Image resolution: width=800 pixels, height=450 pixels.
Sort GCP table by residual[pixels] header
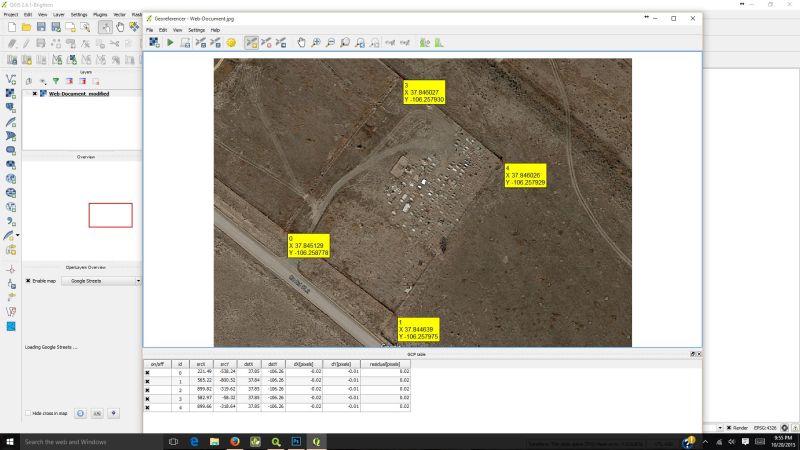pos(385,364)
